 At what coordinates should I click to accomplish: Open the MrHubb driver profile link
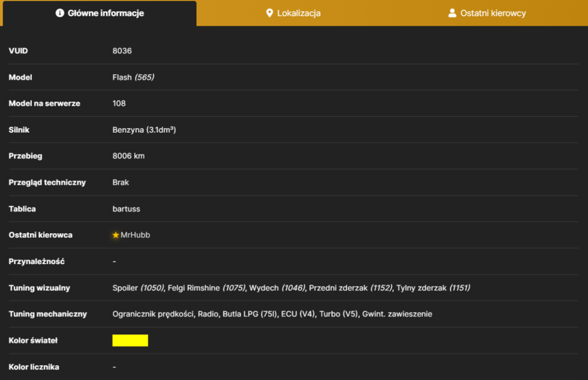pos(135,235)
